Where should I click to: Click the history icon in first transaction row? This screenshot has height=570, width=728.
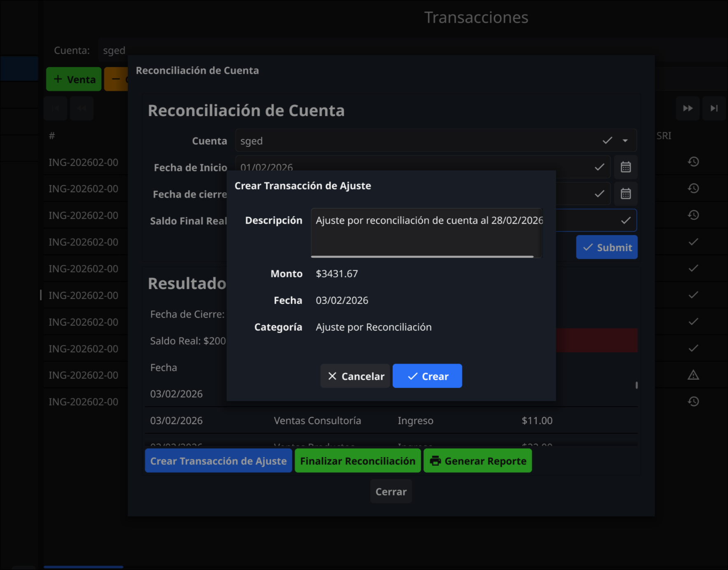pyautogui.click(x=693, y=162)
